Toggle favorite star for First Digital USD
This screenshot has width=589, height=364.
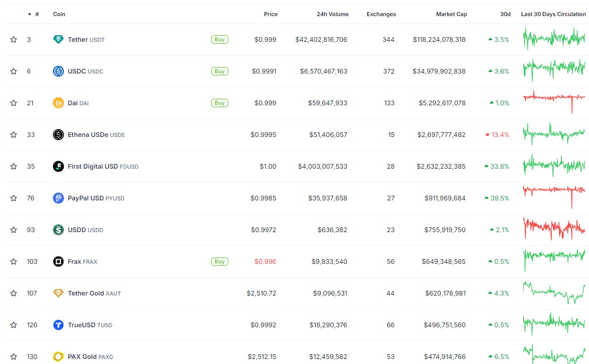[x=13, y=166]
